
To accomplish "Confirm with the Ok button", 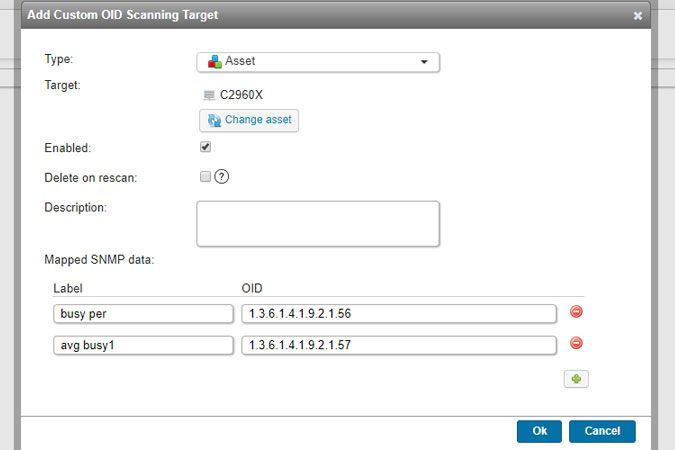I will tap(539, 431).
